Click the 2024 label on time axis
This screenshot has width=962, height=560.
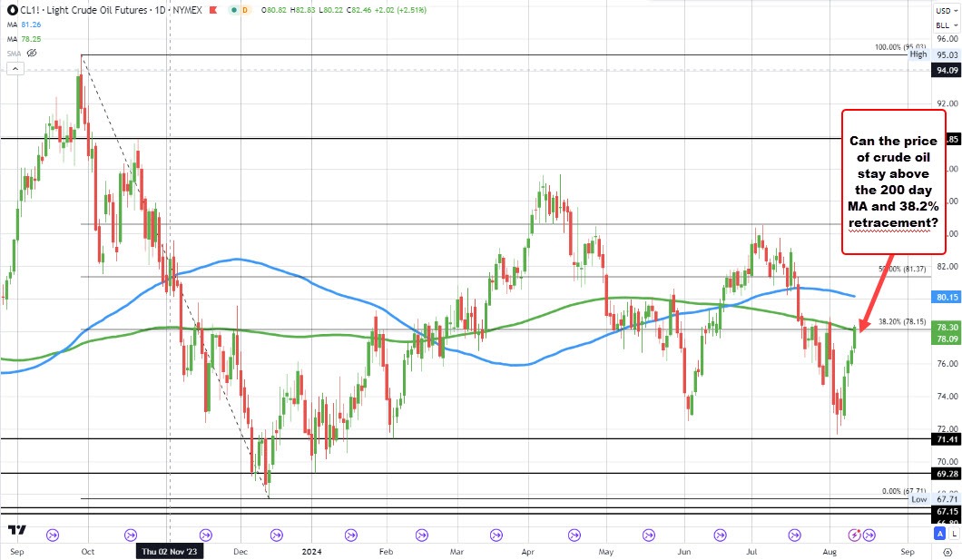tap(311, 552)
